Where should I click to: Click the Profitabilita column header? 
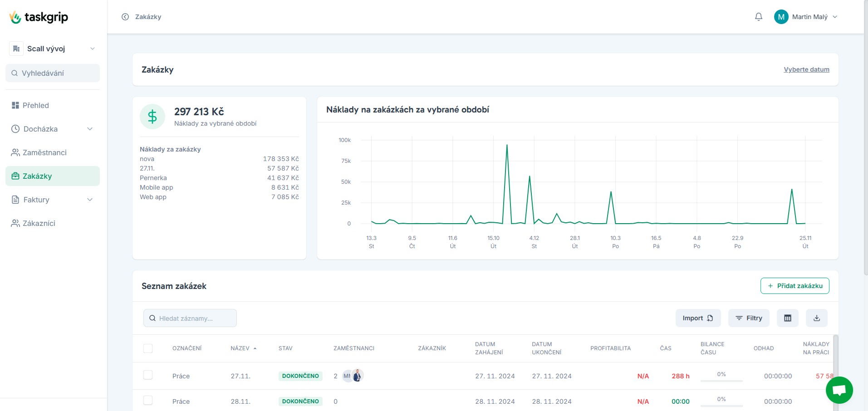(610, 348)
